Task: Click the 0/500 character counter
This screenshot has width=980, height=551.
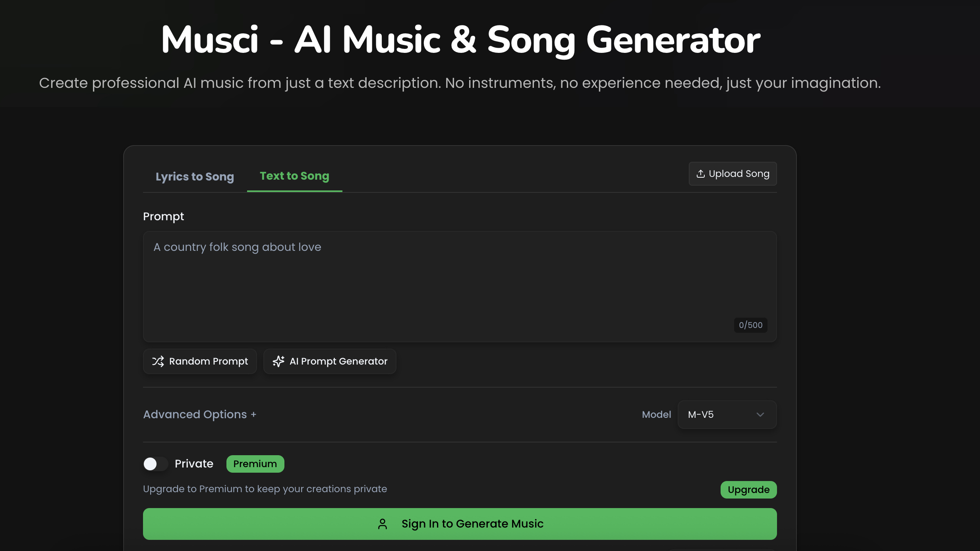Action: click(x=750, y=325)
